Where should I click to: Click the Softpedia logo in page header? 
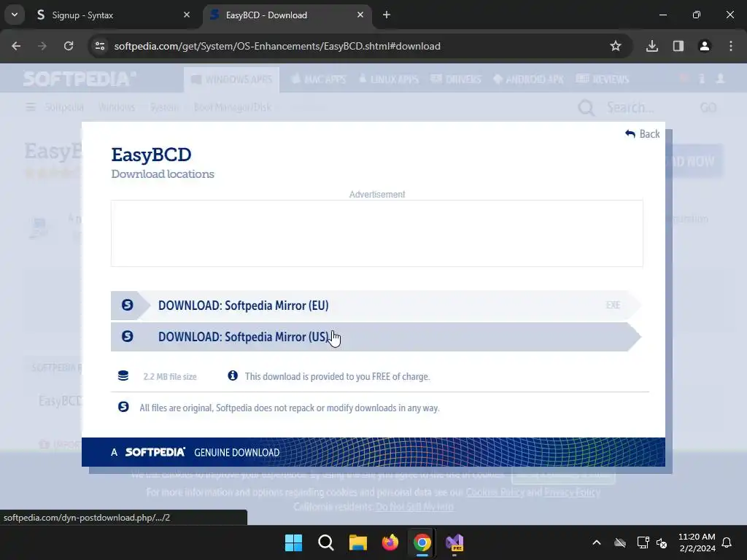click(80, 79)
